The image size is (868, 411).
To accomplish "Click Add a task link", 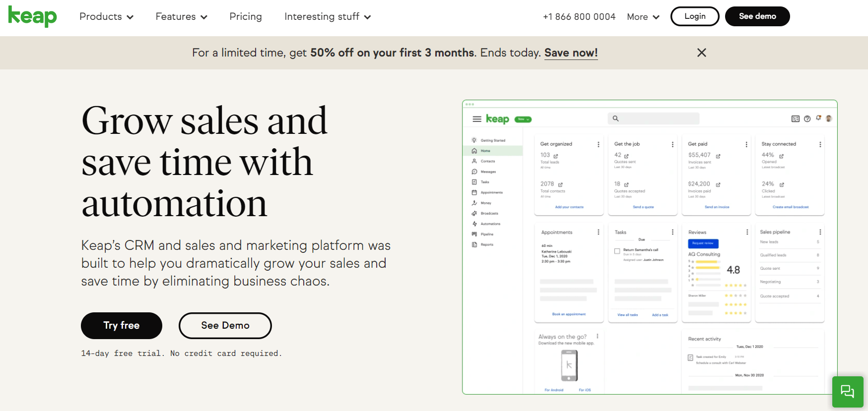I will 660,315.
